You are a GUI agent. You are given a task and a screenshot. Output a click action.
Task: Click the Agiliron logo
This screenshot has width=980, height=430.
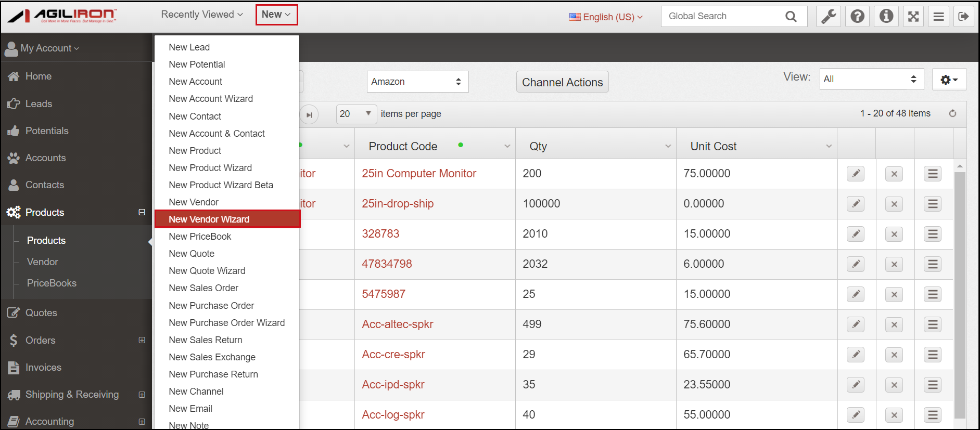(62, 16)
